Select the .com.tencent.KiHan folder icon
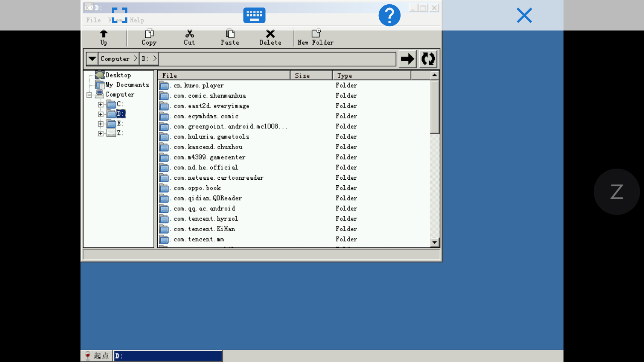Viewport: 644px width, 362px height. [164, 229]
